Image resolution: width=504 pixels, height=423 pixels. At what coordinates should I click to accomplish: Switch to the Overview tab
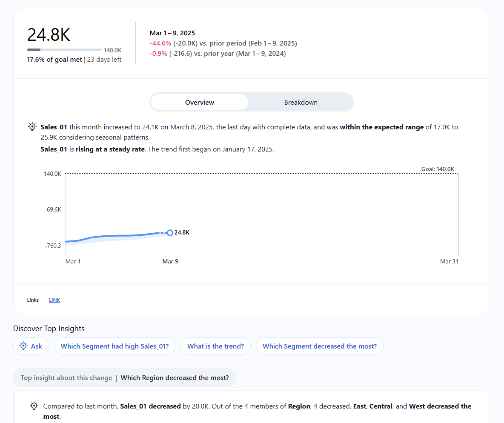199,102
